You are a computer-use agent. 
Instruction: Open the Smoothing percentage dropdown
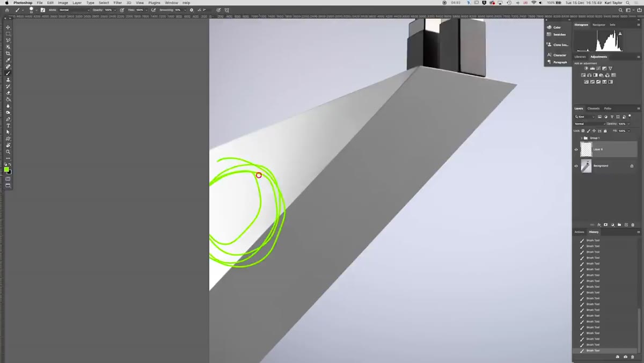[184, 10]
